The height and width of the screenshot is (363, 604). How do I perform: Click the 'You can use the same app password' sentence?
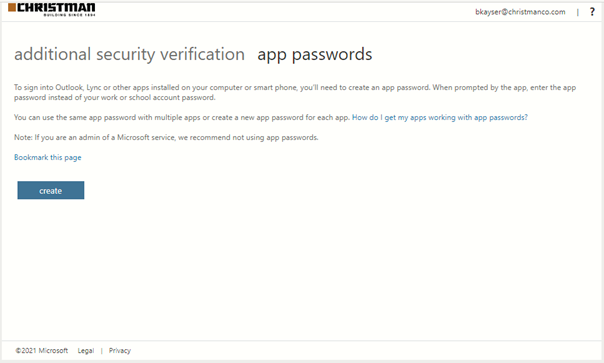182,118
